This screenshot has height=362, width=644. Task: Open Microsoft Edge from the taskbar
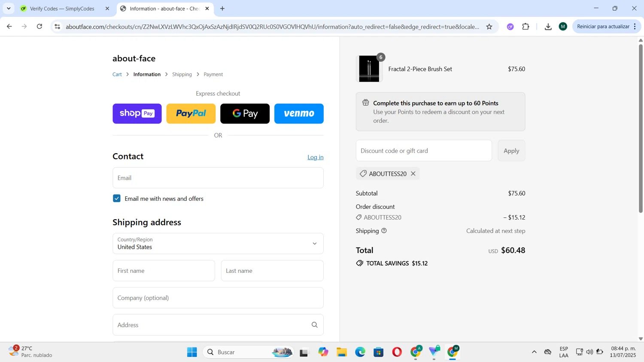(360, 352)
